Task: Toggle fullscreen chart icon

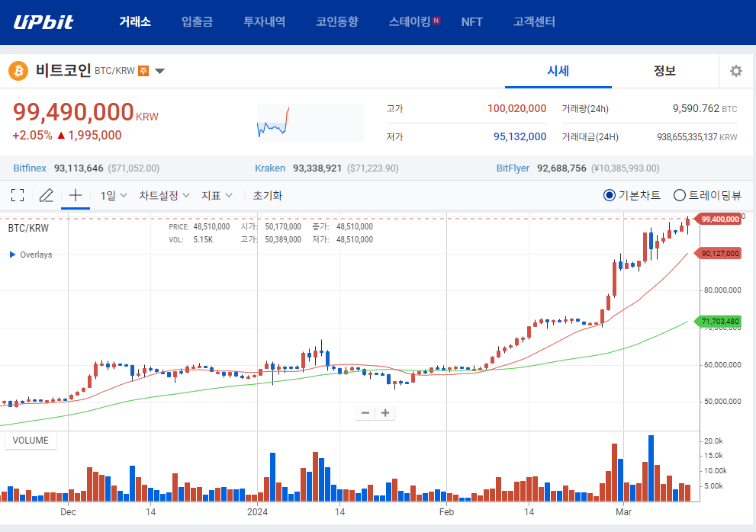Action: point(18,195)
